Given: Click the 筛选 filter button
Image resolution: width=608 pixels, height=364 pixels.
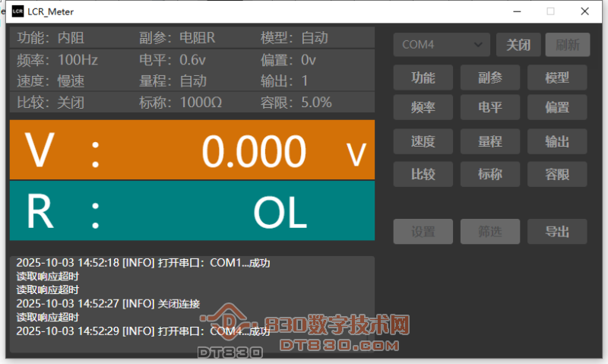Looking at the screenshot, I should (489, 232).
